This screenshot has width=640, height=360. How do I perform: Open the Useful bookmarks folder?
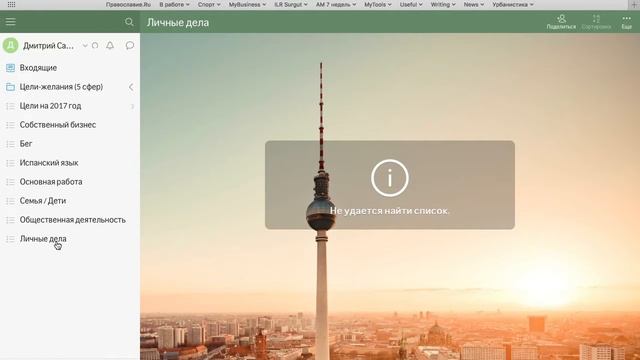pos(411,4)
